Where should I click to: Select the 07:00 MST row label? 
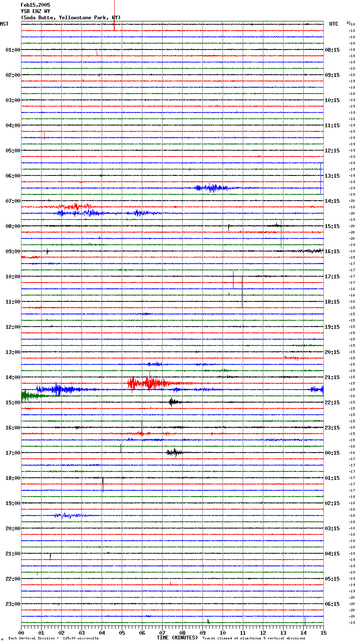[13, 201]
